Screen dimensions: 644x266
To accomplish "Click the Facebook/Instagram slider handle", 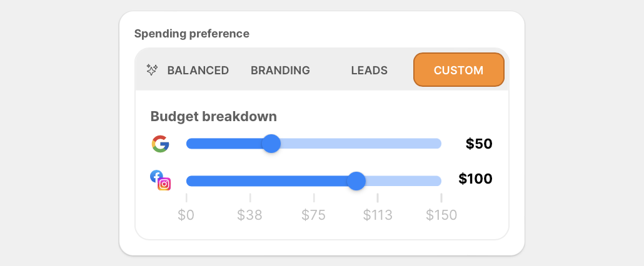I will [x=356, y=180].
